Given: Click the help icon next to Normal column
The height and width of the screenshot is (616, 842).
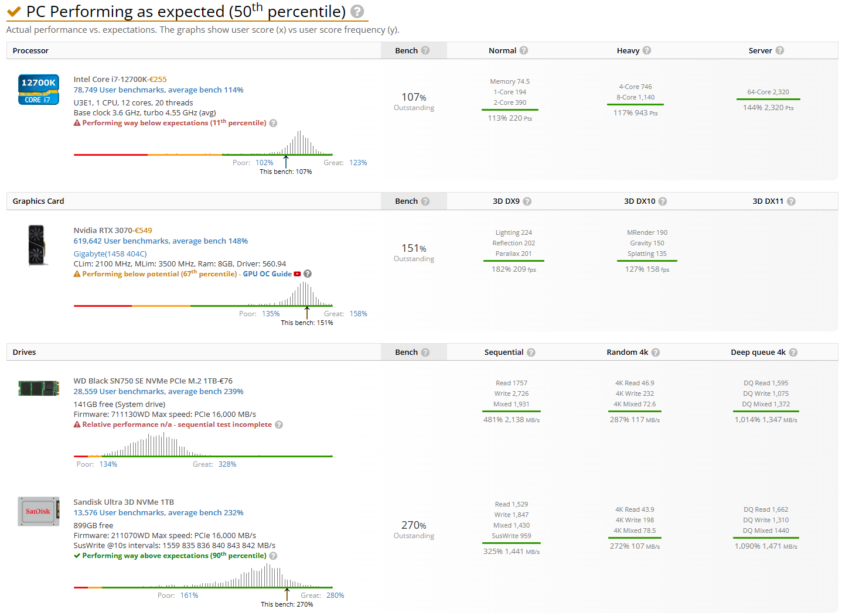Looking at the screenshot, I should [524, 50].
